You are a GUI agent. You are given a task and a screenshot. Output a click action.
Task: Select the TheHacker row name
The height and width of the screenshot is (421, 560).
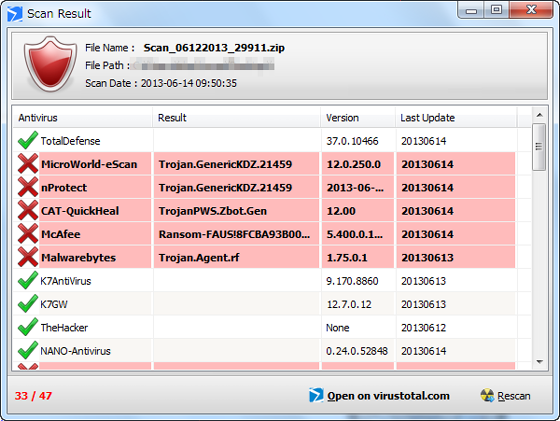(x=64, y=327)
